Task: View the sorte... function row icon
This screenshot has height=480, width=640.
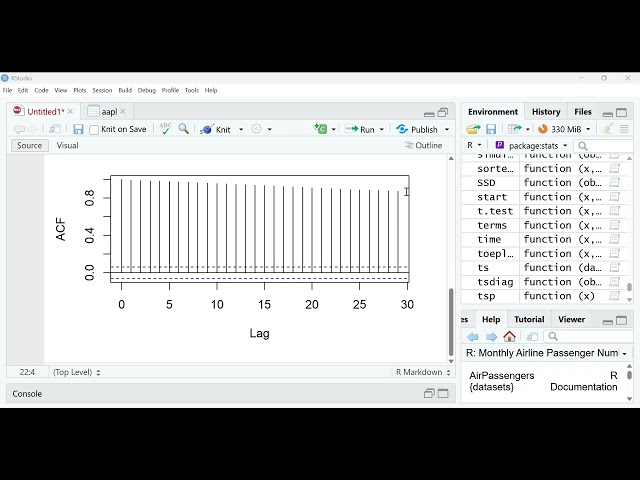Action: click(x=615, y=168)
